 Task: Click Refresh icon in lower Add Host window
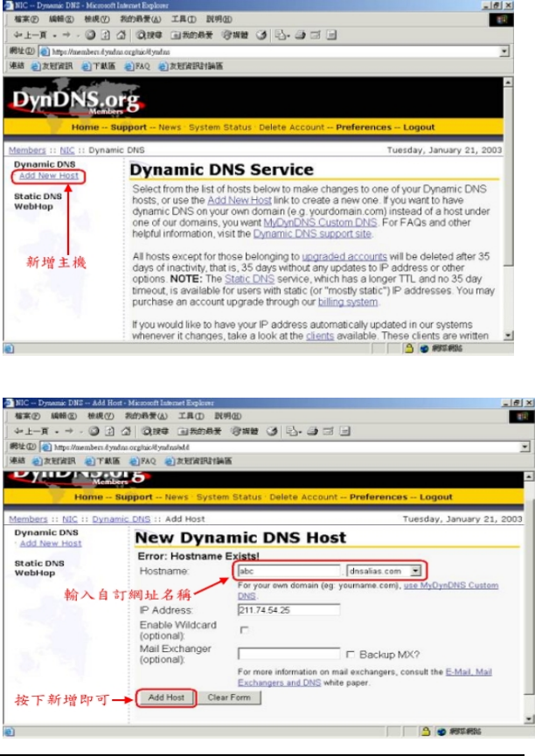point(110,431)
